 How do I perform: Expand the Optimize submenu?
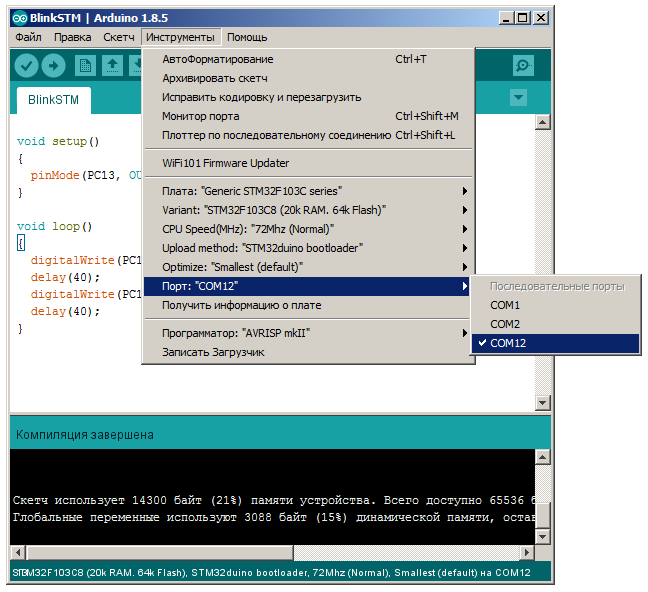click(308, 267)
